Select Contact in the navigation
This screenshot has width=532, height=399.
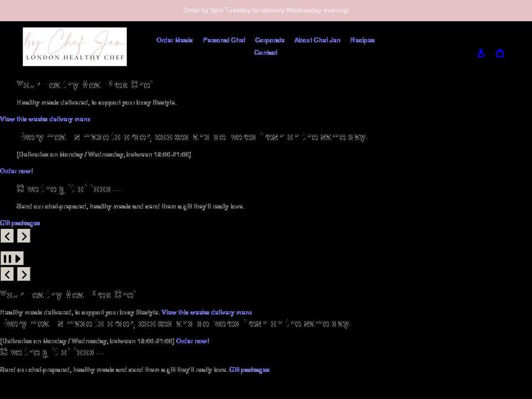coord(265,53)
